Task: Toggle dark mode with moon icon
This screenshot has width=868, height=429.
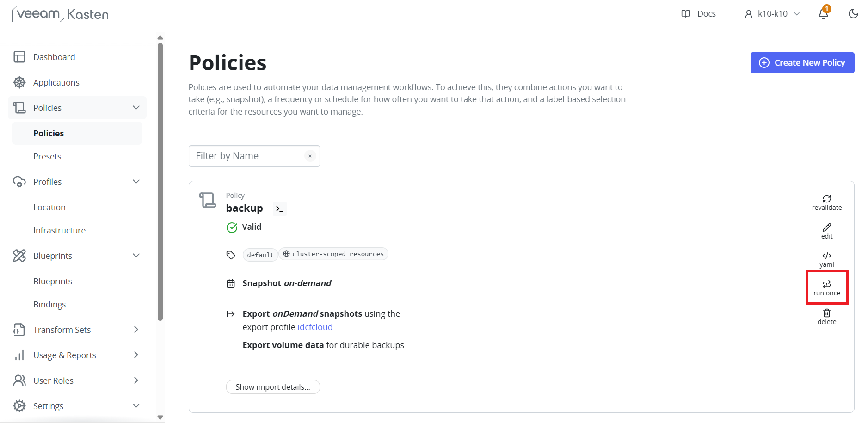Action: coord(853,13)
